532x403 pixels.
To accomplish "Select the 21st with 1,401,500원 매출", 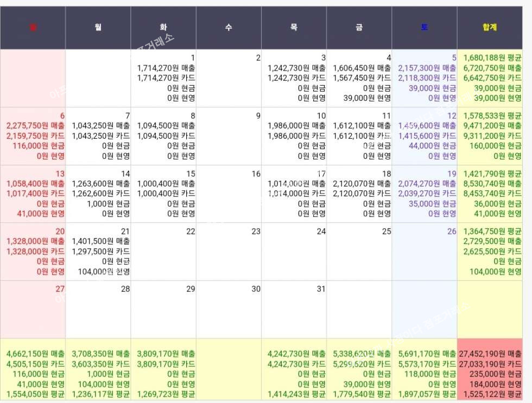I will [x=98, y=251].
